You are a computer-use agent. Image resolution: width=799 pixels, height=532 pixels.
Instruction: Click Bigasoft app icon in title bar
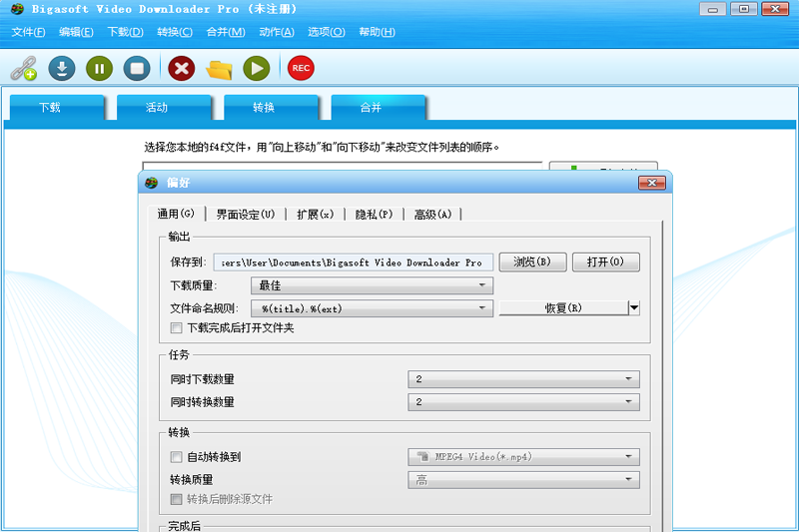[x=17, y=9]
